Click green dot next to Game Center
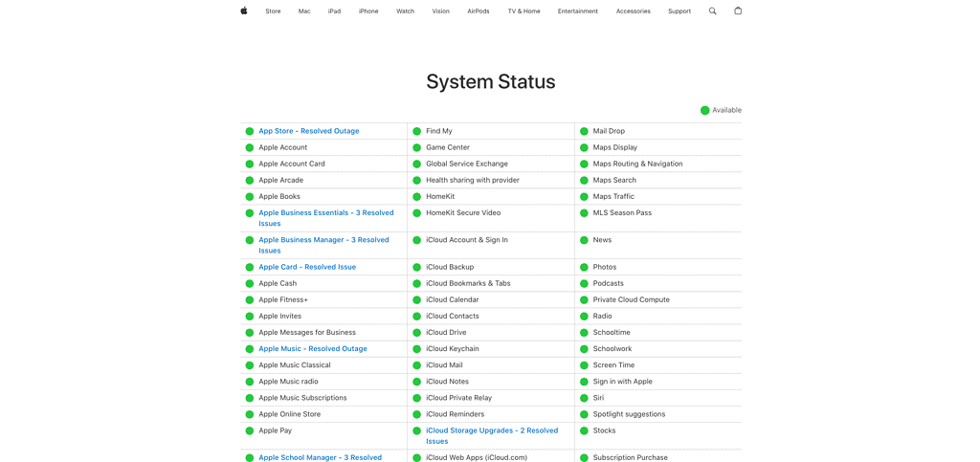The width and height of the screenshot is (980, 462). [417, 147]
